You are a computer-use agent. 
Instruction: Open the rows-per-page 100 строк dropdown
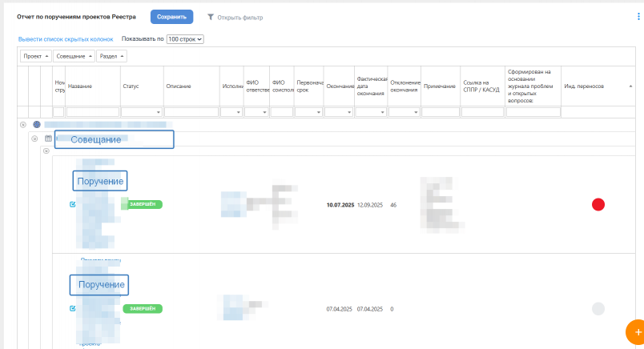(x=185, y=38)
